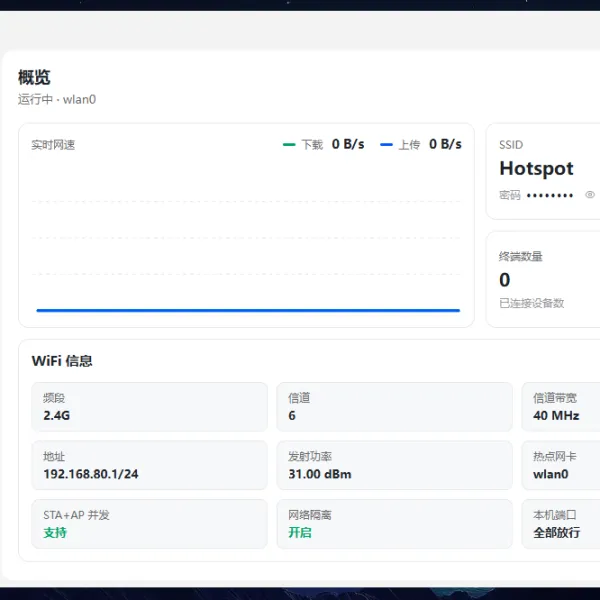The image size is (600, 600).
Task: Click the 密码 label
Action: [510, 195]
